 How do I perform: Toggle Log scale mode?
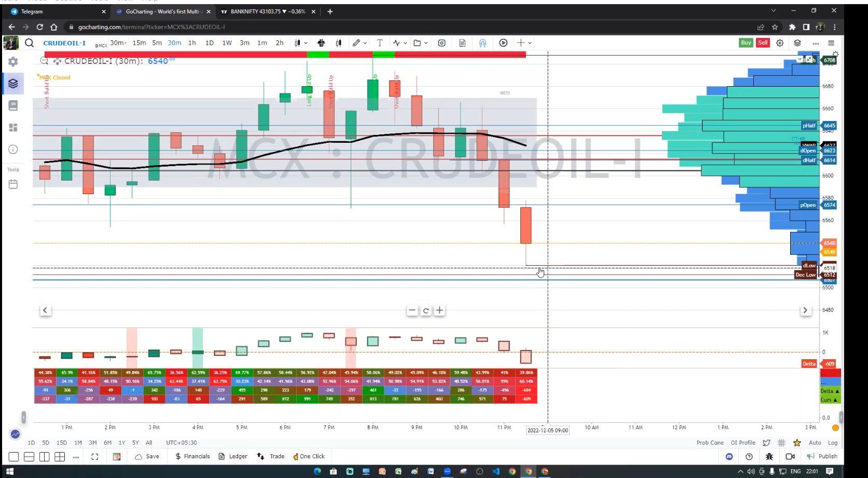(832, 443)
